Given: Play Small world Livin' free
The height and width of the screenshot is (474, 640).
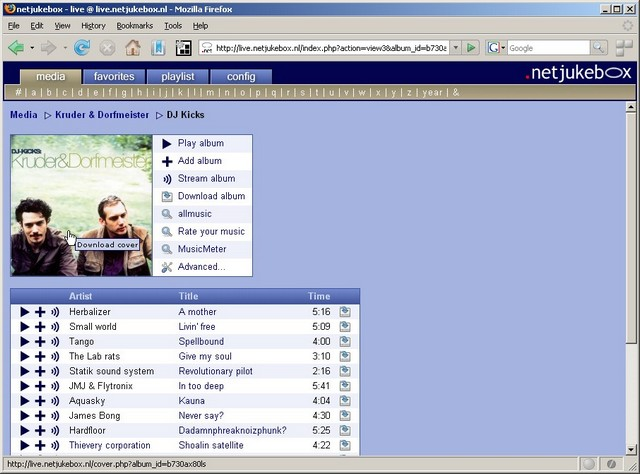Looking at the screenshot, I should pos(24,327).
